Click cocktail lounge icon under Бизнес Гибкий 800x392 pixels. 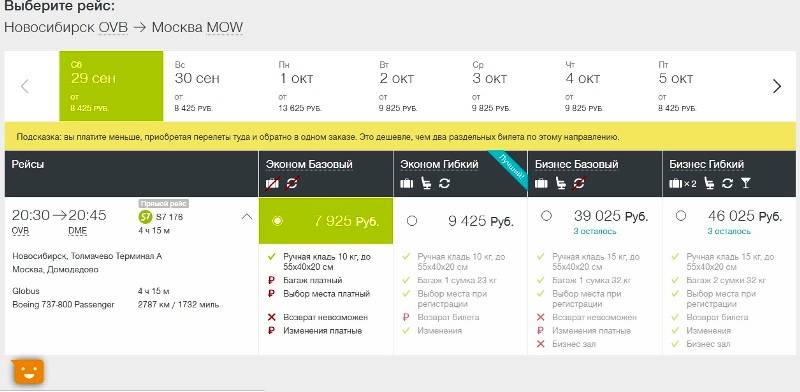[x=746, y=183]
